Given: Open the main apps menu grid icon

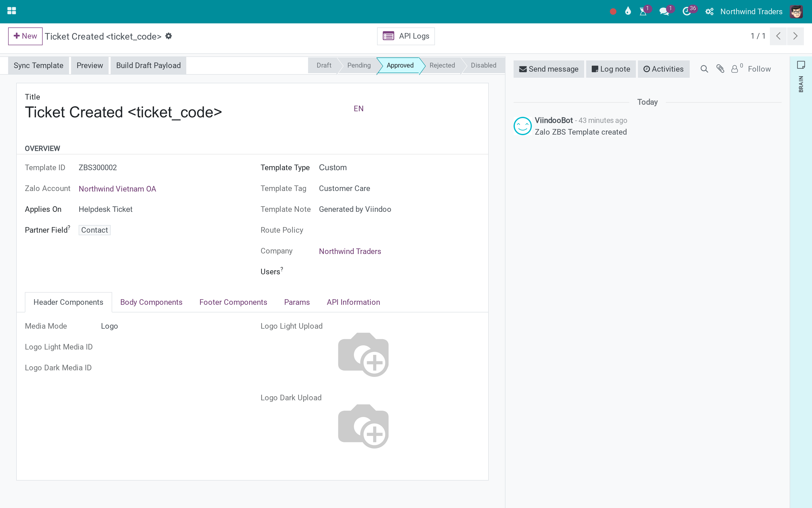Looking at the screenshot, I should [x=11, y=11].
